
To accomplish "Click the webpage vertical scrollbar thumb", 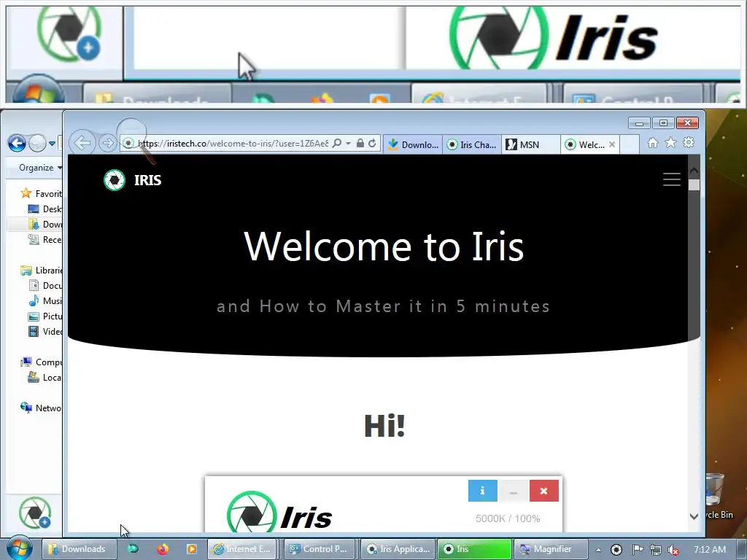I will (694, 184).
